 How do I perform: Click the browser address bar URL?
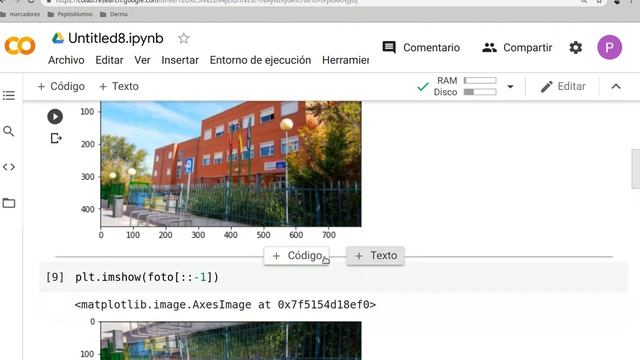click(x=206, y=2)
